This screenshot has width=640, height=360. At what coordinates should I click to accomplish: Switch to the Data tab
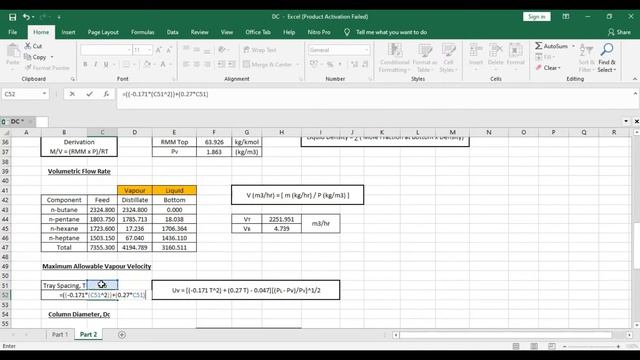[x=172, y=32]
